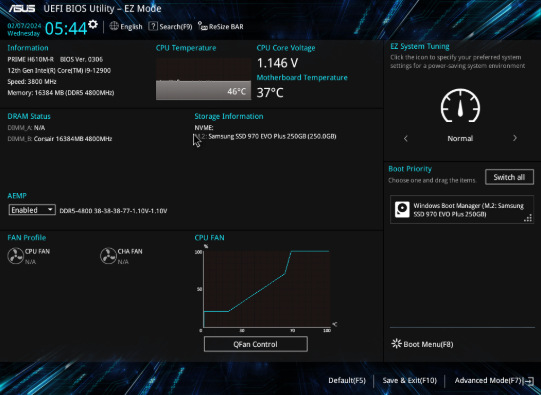Click the DIMM_A: N/A entry
Screen dimensions: 541x395
tap(26, 128)
